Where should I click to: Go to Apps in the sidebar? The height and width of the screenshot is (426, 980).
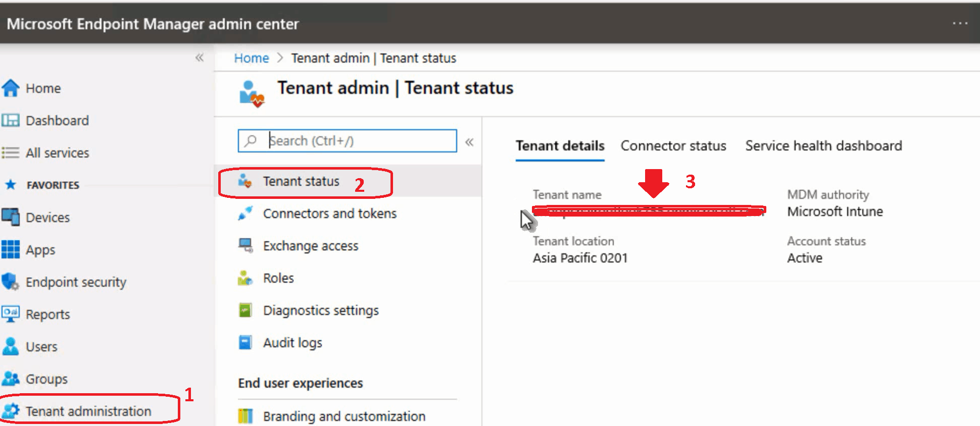point(40,250)
